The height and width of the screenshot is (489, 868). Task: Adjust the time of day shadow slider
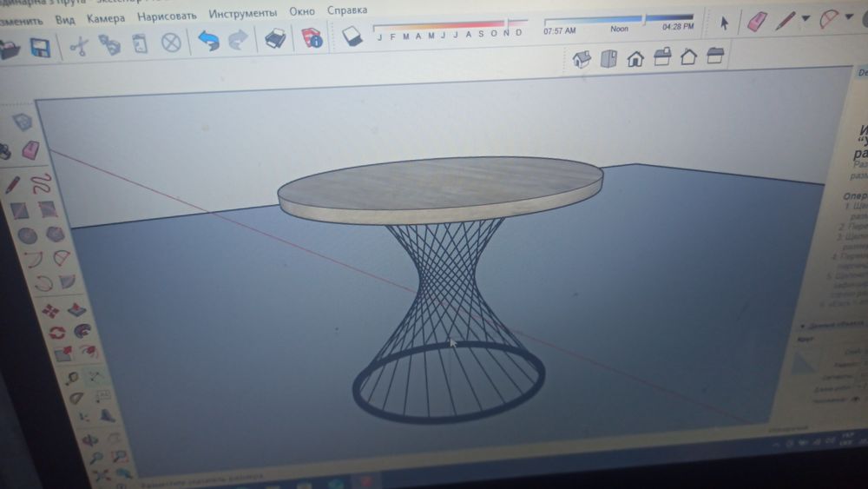[x=619, y=19]
